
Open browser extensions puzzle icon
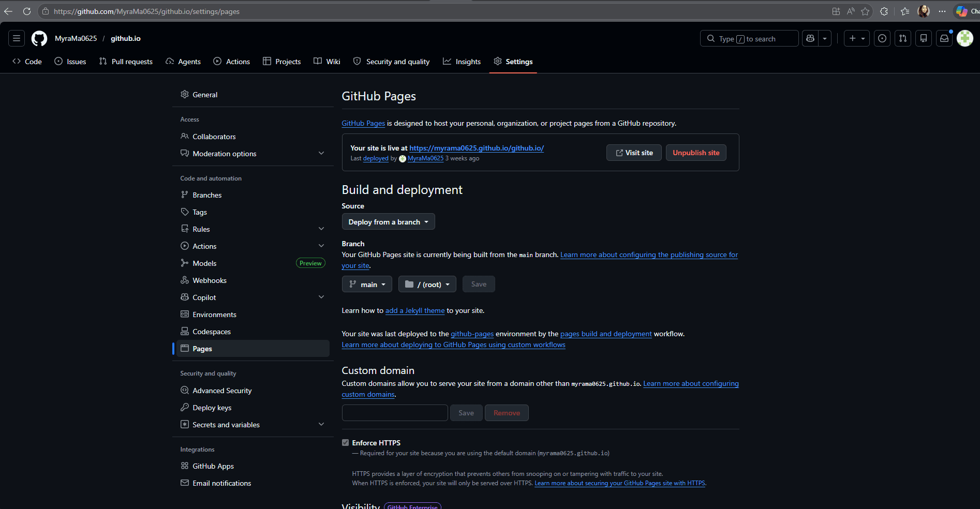(x=884, y=11)
